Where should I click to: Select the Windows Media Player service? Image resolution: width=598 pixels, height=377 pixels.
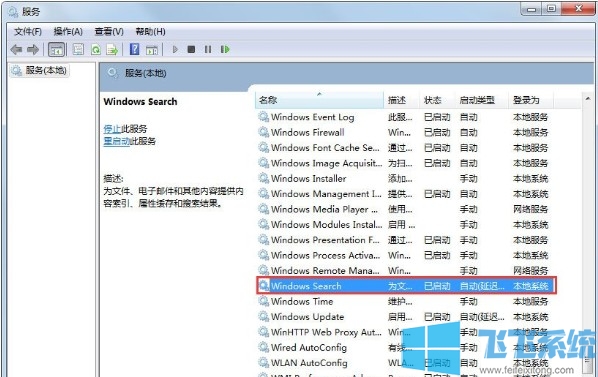[324, 209]
